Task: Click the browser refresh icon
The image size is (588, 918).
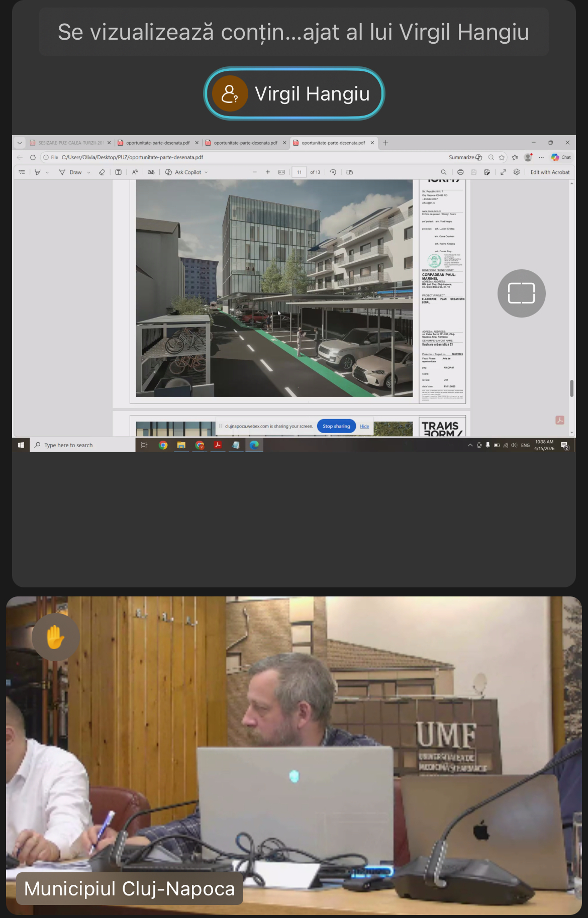Action: pos(33,157)
